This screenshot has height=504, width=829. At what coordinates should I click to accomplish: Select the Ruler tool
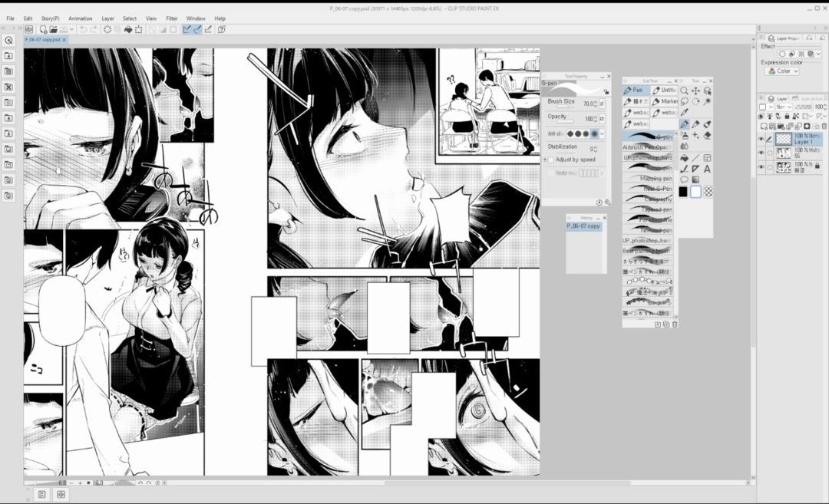click(x=695, y=169)
